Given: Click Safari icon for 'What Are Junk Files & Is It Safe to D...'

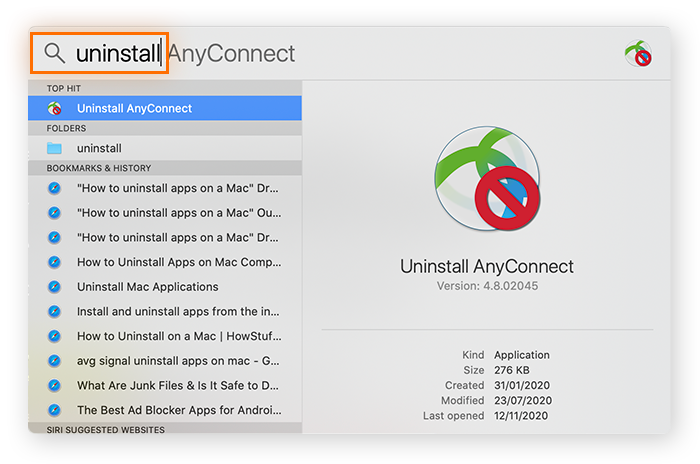Looking at the screenshot, I should 54,385.
